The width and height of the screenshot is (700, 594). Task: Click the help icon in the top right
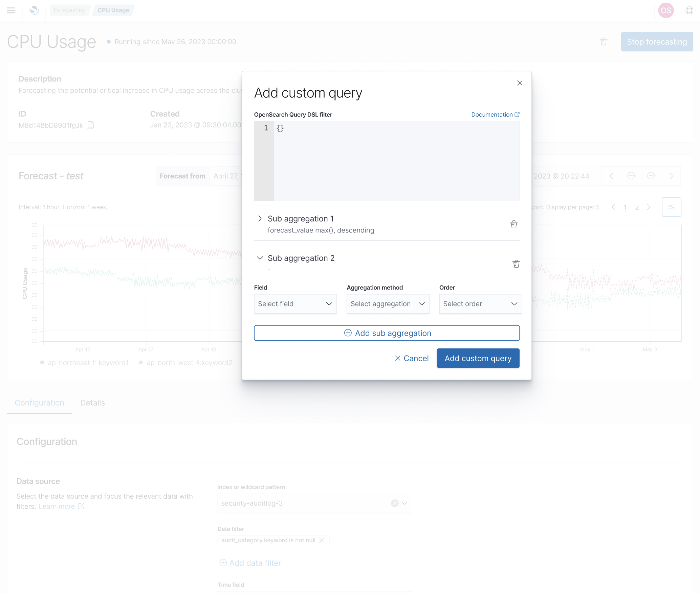[x=690, y=10]
